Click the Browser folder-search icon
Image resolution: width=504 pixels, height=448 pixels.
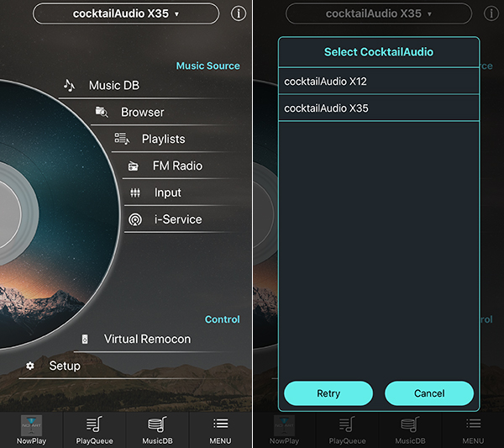102,112
